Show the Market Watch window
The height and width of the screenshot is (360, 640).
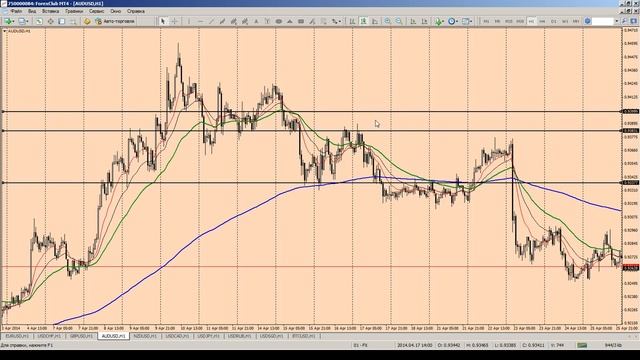(39, 21)
